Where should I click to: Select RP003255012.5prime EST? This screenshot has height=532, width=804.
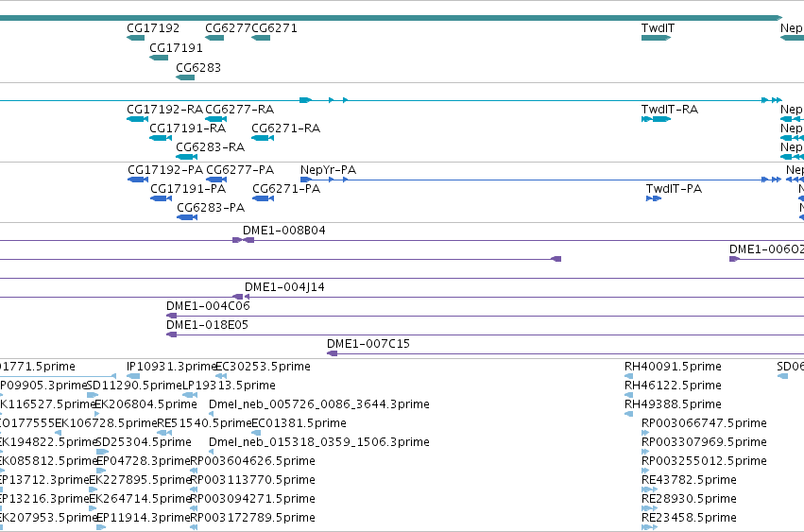(x=645, y=471)
